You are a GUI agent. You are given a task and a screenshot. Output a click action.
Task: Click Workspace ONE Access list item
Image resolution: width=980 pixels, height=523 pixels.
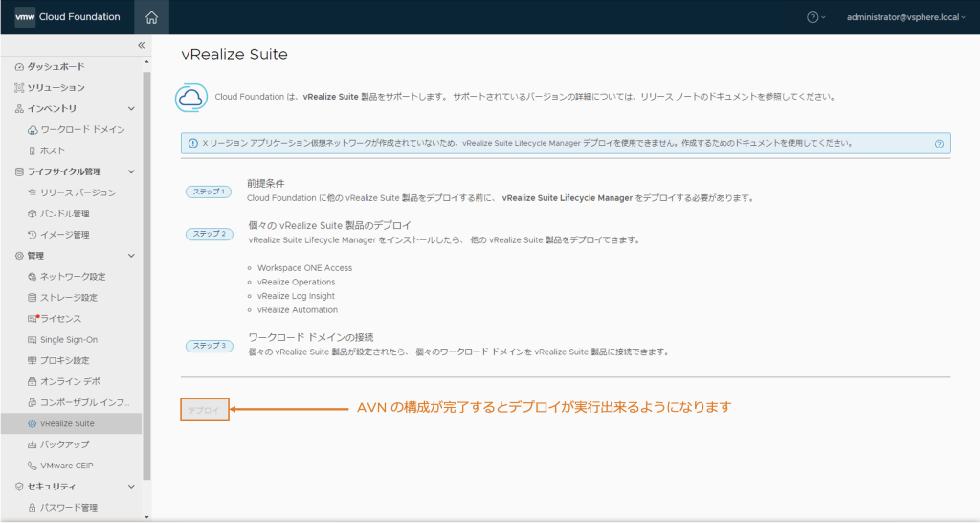[x=305, y=268]
